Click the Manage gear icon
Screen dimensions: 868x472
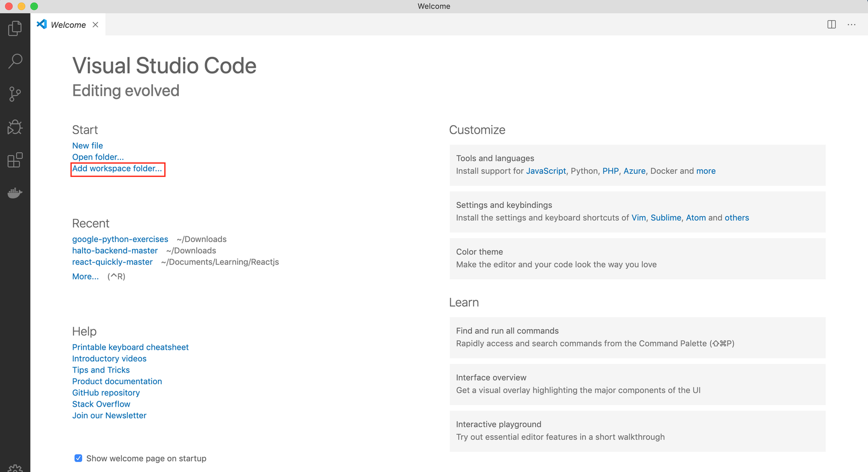(x=15, y=468)
